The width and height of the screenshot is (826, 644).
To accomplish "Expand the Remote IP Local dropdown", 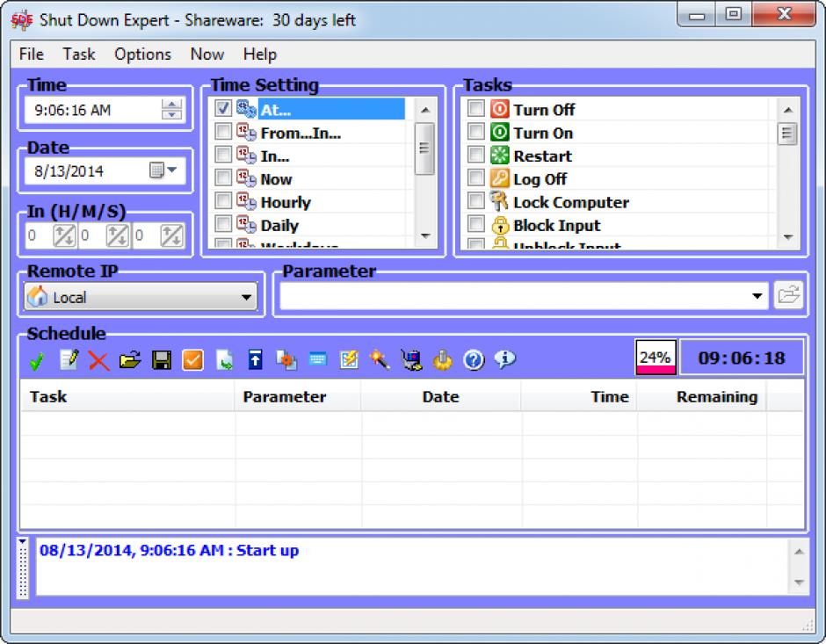I will 246,297.
